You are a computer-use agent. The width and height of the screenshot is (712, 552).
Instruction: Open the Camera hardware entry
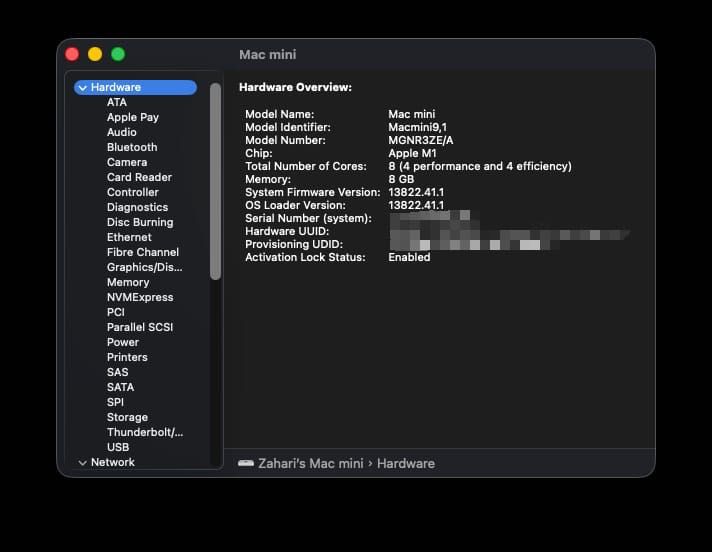127,162
